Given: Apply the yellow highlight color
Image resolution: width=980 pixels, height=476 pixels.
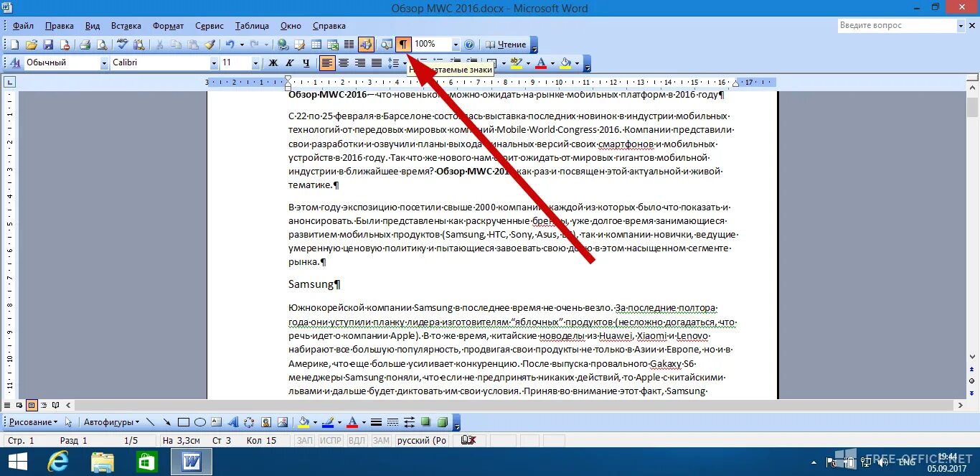Looking at the screenshot, I should point(516,63).
